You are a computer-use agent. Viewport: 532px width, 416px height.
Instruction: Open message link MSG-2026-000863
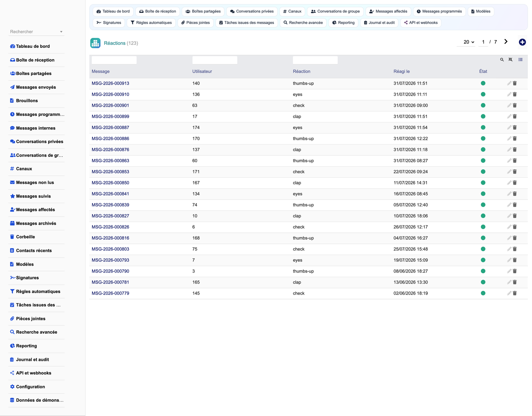tap(110, 161)
